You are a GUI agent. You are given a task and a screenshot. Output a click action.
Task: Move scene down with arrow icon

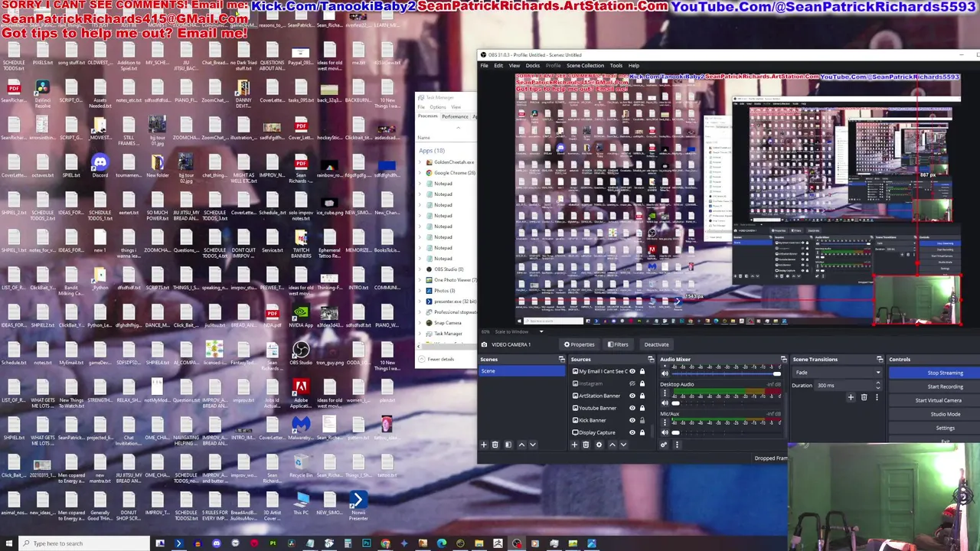533,445
